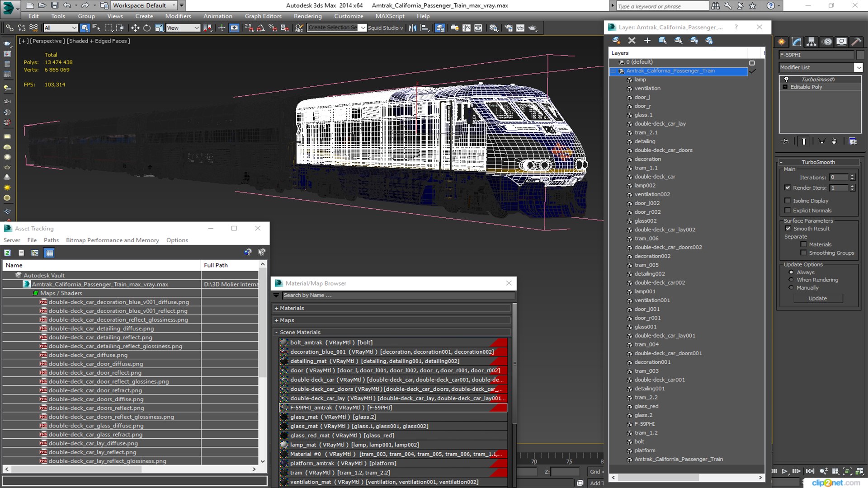Toggle TurboSmooth modifier lightbulb
The image size is (868, 488).
point(786,79)
